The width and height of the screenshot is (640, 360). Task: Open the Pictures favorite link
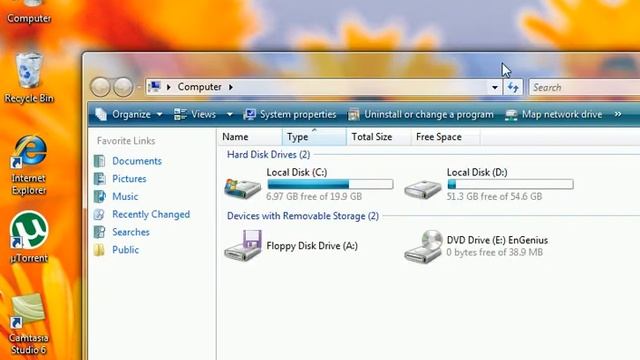tap(129, 179)
